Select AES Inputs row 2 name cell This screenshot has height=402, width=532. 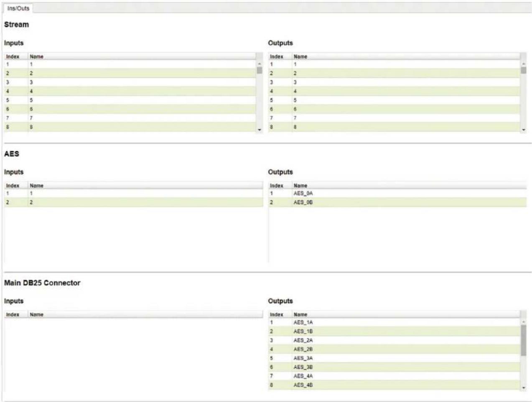click(145, 202)
